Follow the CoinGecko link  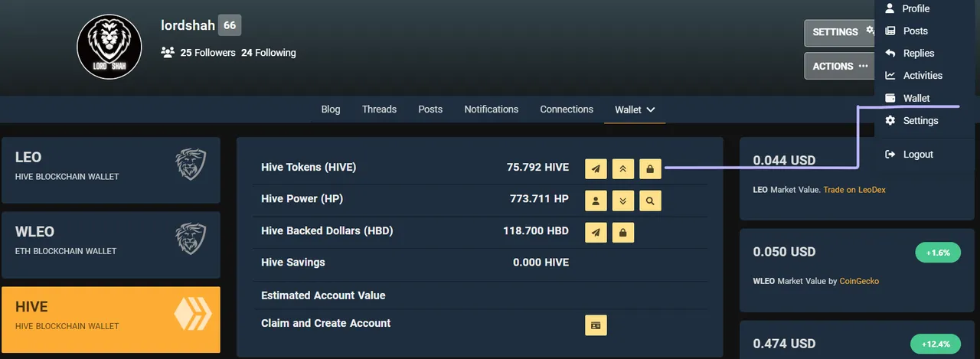pos(859,281)
